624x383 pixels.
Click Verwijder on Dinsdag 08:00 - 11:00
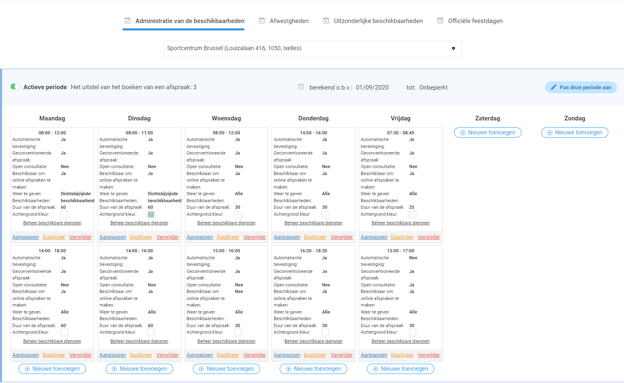tap(168, 237)
